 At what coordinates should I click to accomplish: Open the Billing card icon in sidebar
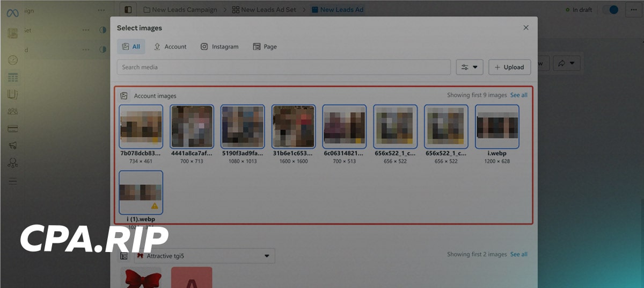click(13, 129)
